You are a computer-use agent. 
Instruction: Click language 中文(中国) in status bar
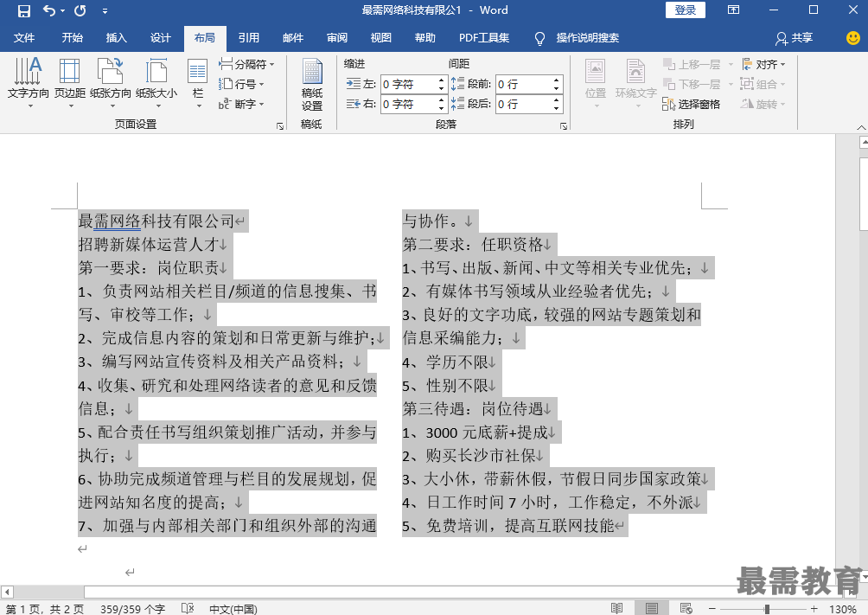pyautogui.click(x=233, y=609)
